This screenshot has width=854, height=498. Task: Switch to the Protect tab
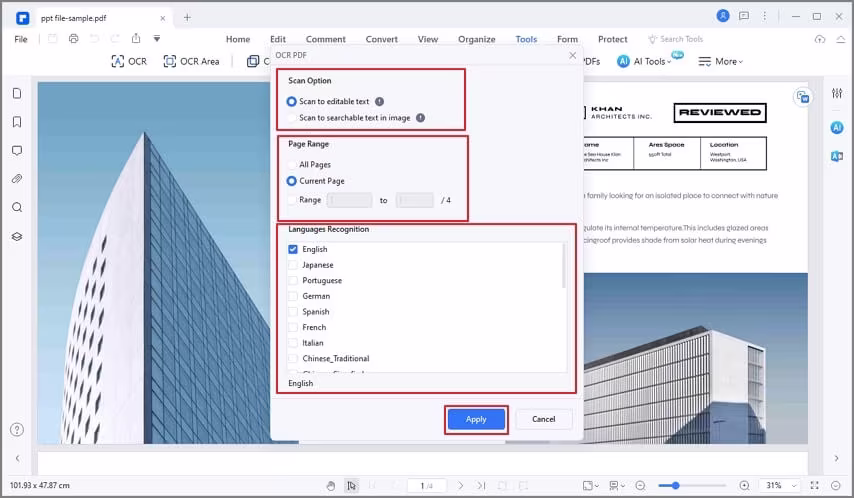pyautogui.click(x=613, y=39)
